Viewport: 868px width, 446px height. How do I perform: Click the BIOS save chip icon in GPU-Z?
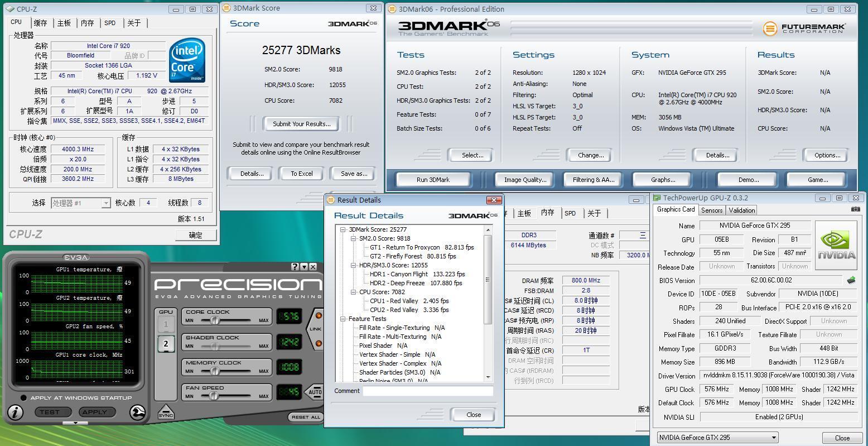851,280
